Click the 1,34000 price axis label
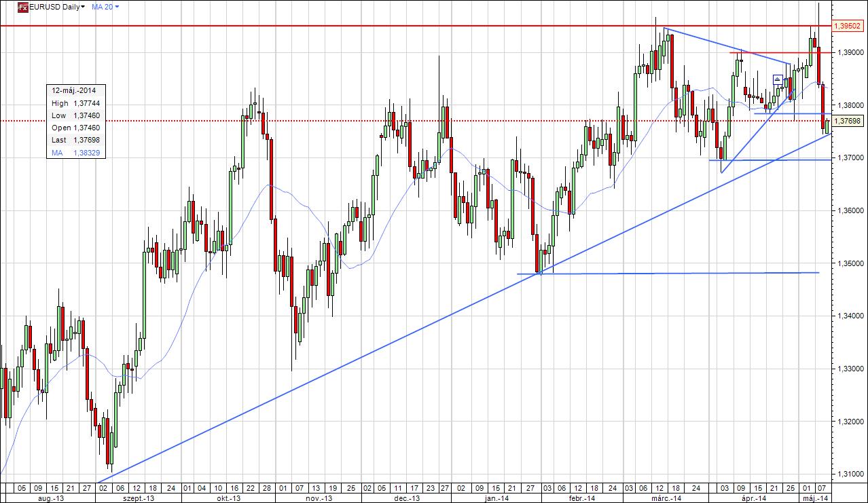The height and width of the screenshot is (503, 868). (850, 316)
